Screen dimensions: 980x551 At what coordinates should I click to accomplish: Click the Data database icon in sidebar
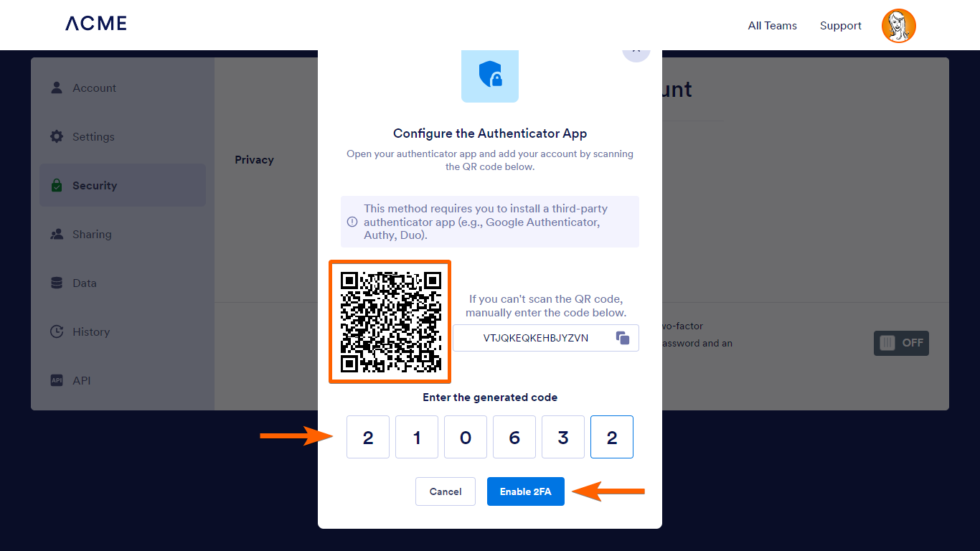pyautogui.click(x=57, y=283)
